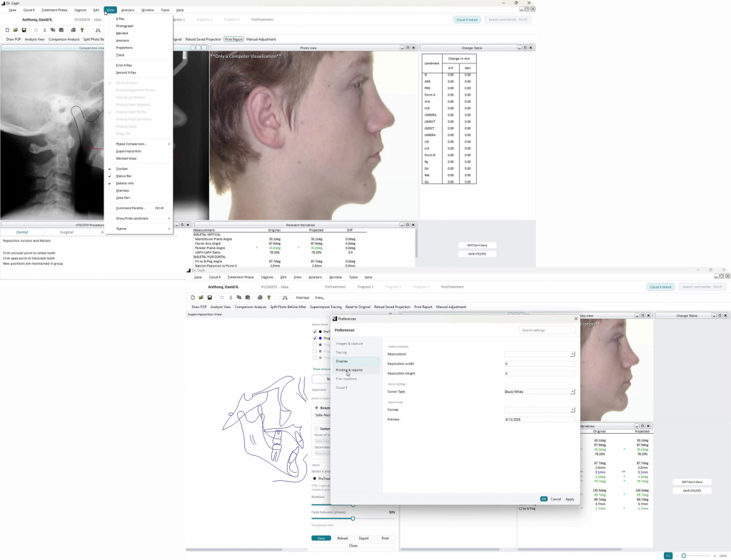Click Copy icon in top window toolbar

point(53,30)
